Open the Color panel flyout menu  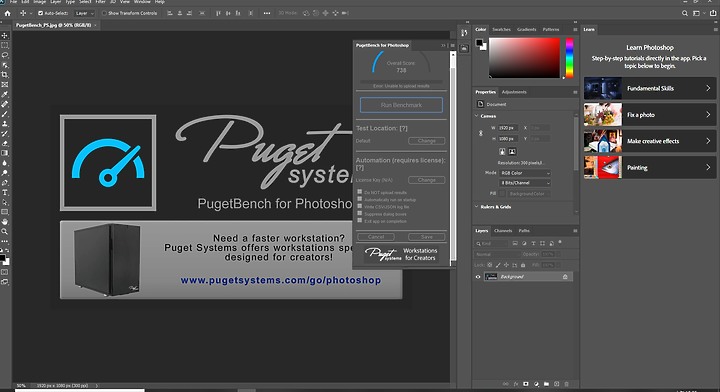[575, 29]
